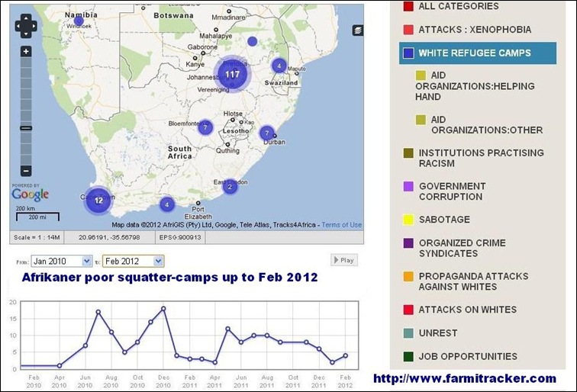Select the 12 cluster at Cape Town
This screenshot has height=392, width=577.
pos(98,201)
